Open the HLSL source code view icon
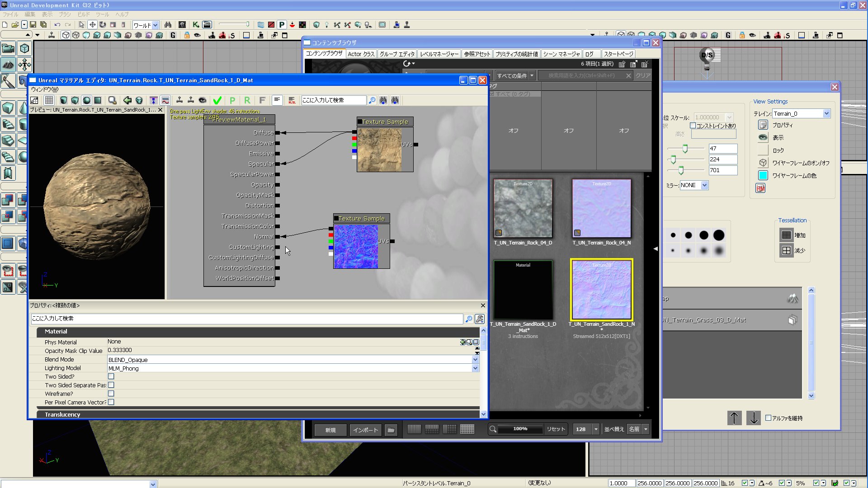Image resolution: width=868 pixels, height=488 pixels. [292, 100]
